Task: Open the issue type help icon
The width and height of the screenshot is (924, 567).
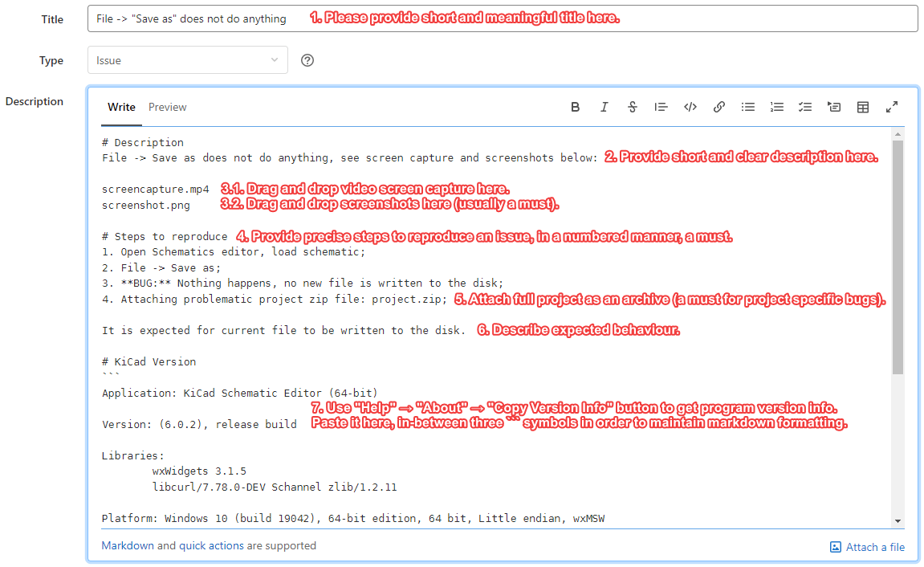Action: (307, 60)
